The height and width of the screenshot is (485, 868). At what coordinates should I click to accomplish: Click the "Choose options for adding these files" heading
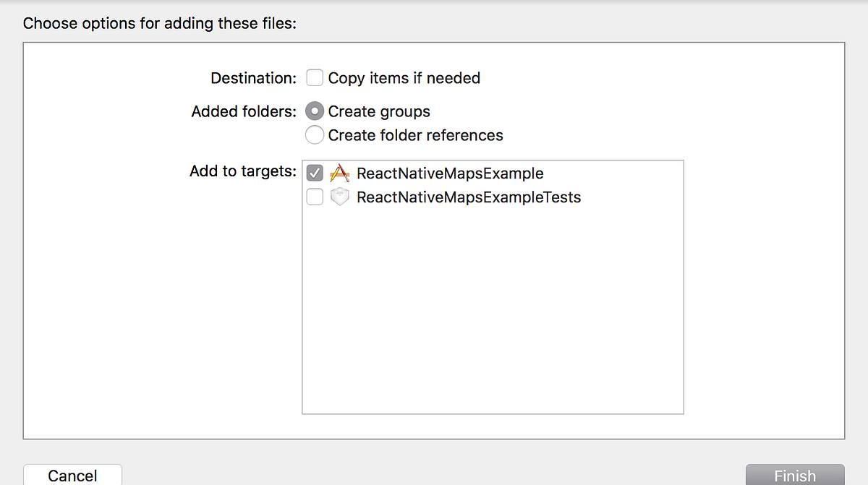161,23
